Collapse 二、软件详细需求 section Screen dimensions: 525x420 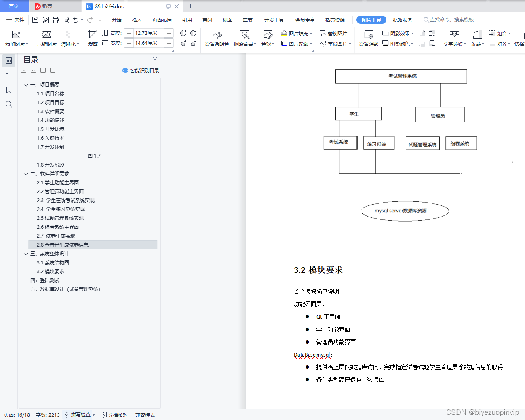click(x=26, y=174)
